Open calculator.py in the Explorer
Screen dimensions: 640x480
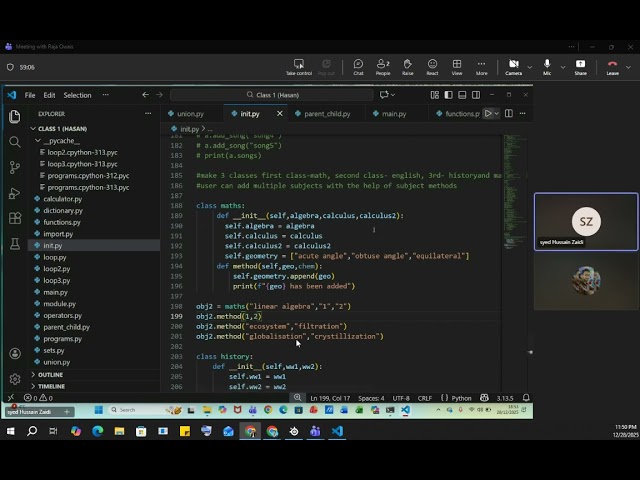(63, 199)
